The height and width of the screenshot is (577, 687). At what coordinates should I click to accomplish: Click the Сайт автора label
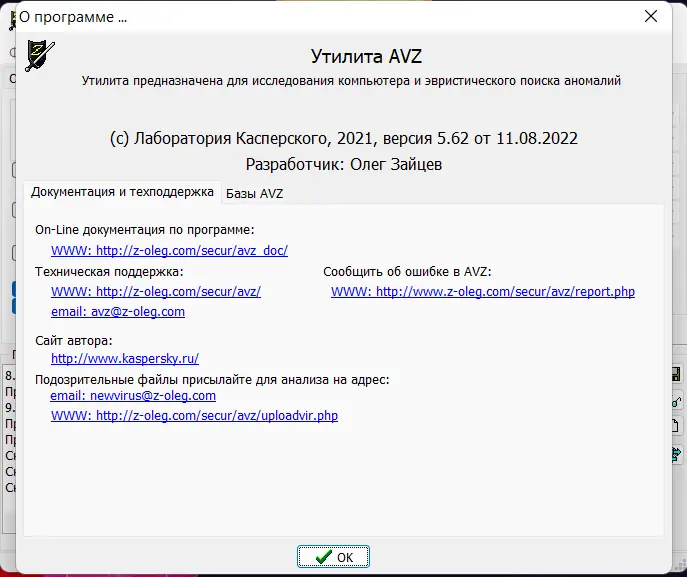point(74,340)
